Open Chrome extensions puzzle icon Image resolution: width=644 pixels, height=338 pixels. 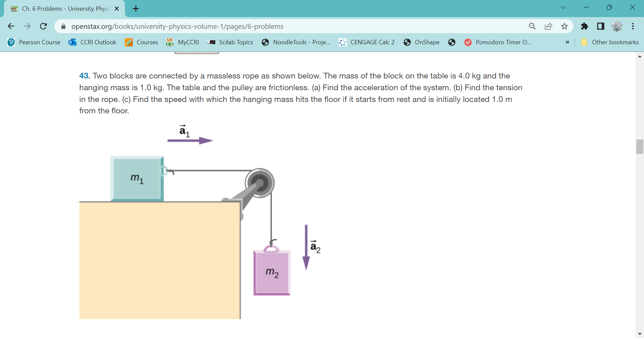584,26
